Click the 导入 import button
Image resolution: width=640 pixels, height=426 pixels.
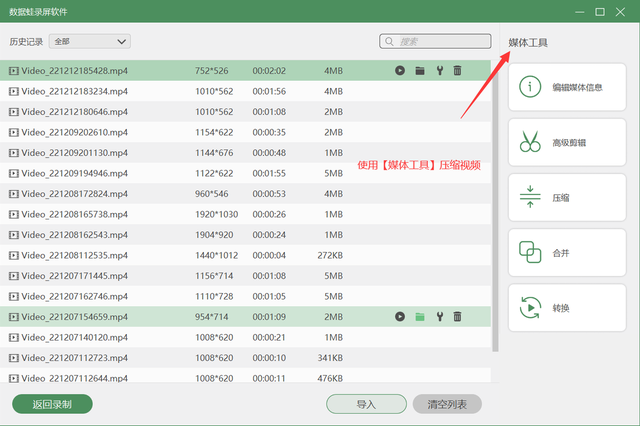tap(366, 404)
